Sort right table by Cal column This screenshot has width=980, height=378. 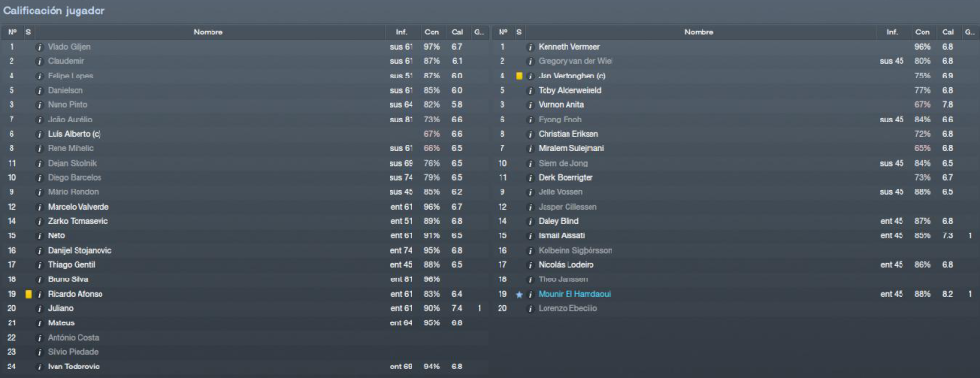[x=948, y=32]
